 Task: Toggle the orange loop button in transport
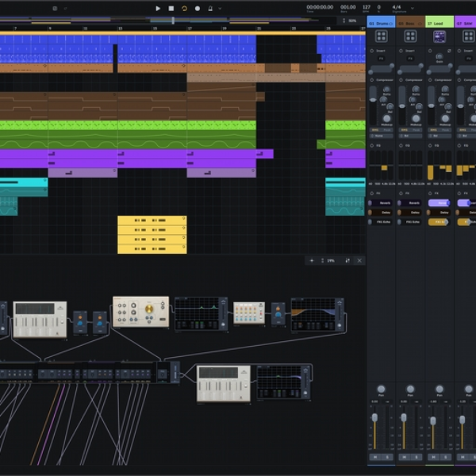coord(184,9)
